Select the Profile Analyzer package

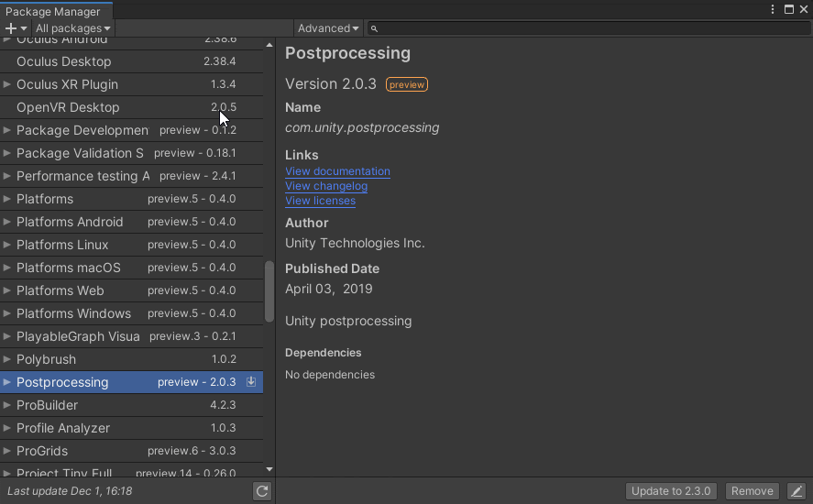(131, 428)
